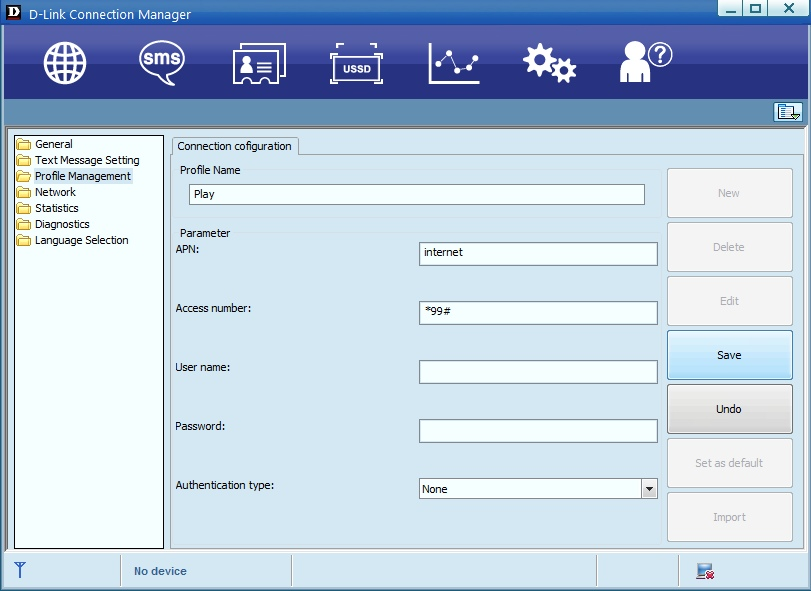Click the D-Link logo in title bar

(x=13, y=12)
